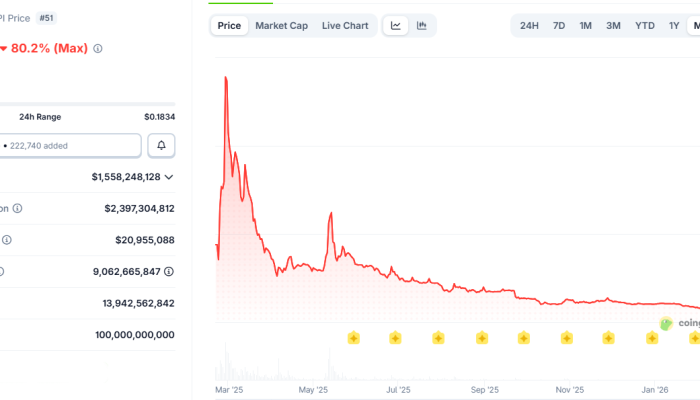Select the Market Cap tab
This screenshot has width=700, height=400.
click(281, 25)
